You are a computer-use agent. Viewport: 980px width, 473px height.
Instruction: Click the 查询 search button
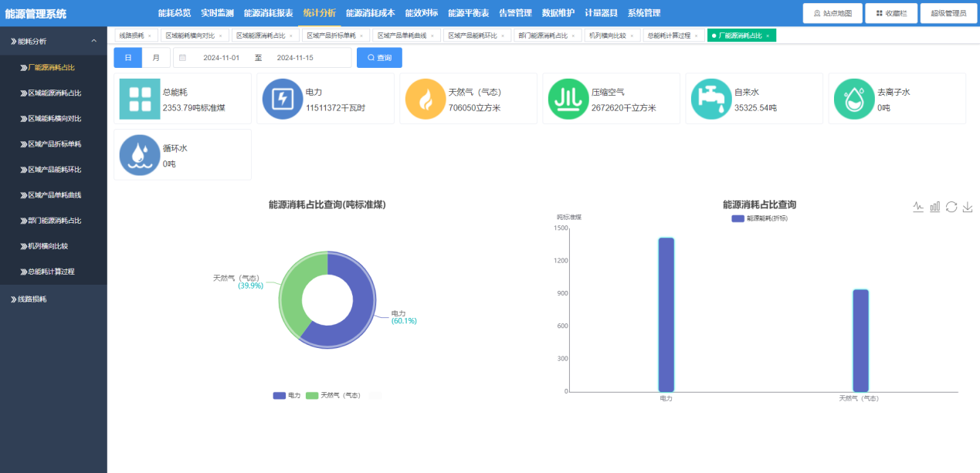tap(378, 57)
